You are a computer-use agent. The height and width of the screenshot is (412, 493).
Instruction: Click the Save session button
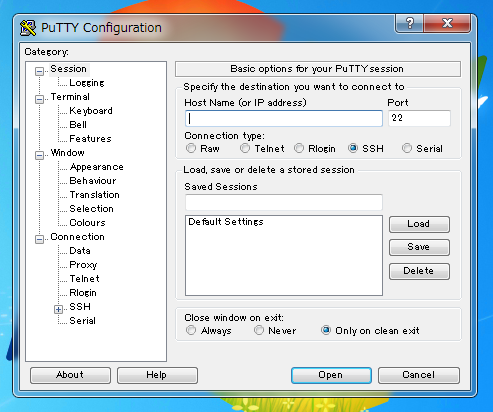419,247
